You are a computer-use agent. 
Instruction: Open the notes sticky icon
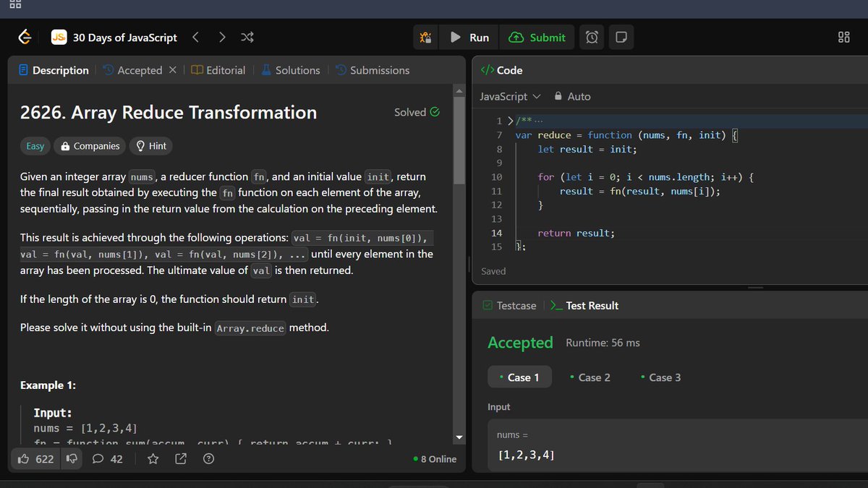pyautogui.click(x=620, y=38)
